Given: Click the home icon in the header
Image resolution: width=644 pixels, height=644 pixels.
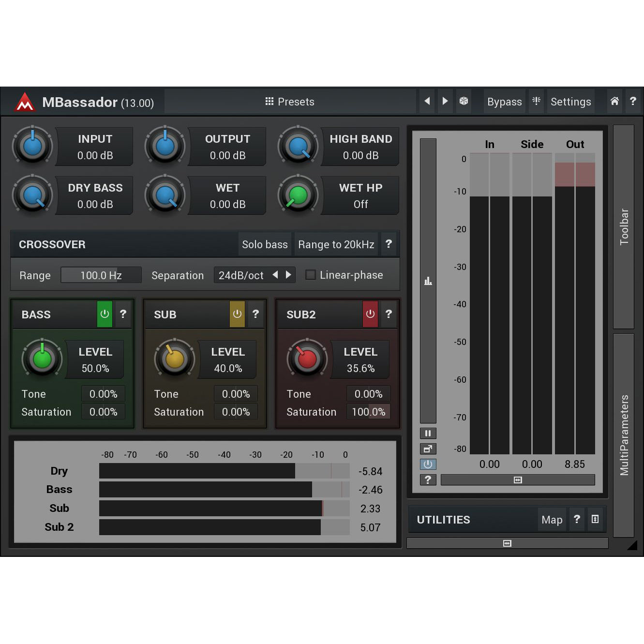Looking at the screenshot, I should (x=614, y=101).
